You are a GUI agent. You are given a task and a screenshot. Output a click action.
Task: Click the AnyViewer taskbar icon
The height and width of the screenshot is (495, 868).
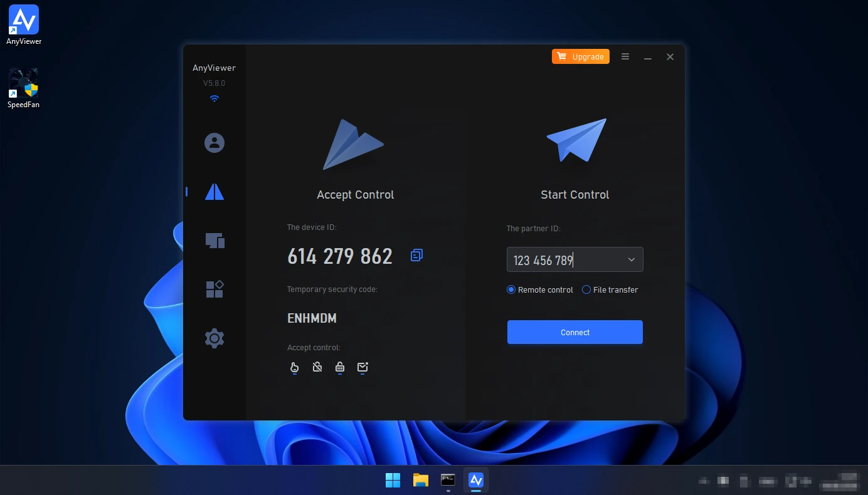pyautogui.click(x=476, y=481)
